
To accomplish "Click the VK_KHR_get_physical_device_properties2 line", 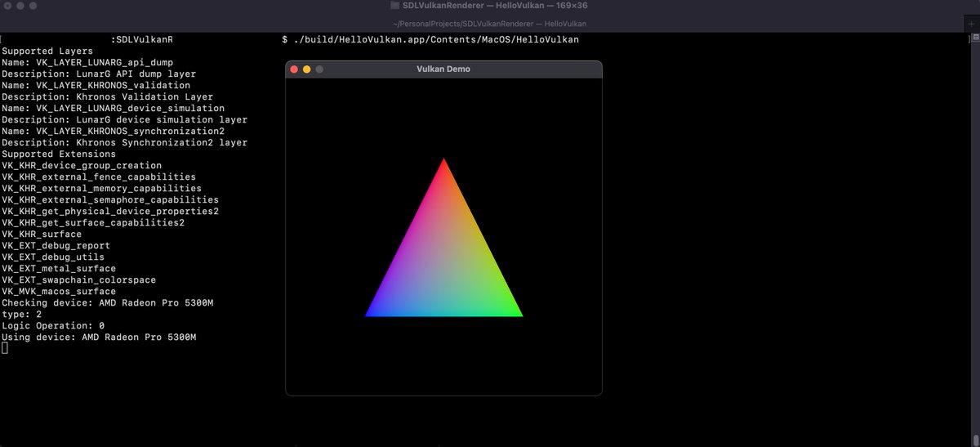I will point(110,211).
